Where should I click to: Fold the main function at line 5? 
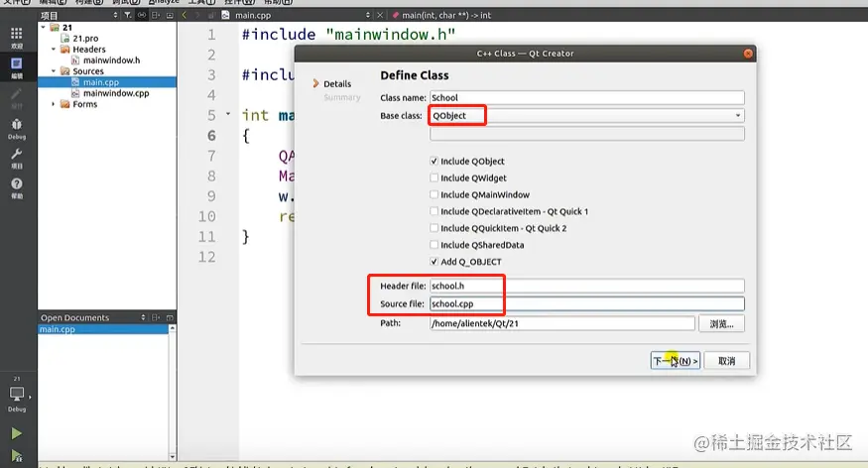pyautogui.click(x=228, y=114)
